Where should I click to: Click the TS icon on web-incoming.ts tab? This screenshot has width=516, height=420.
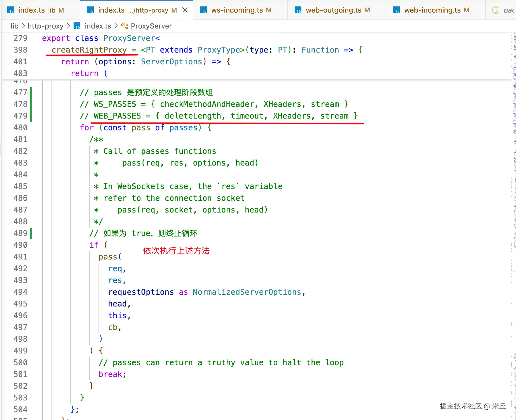397,10
